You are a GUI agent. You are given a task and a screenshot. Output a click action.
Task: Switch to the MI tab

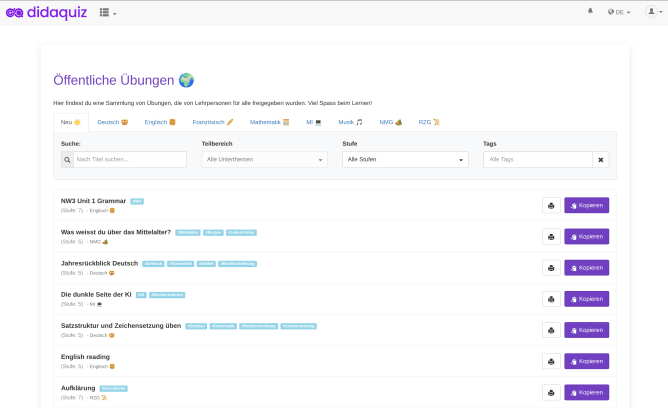(x=314, y=122)
